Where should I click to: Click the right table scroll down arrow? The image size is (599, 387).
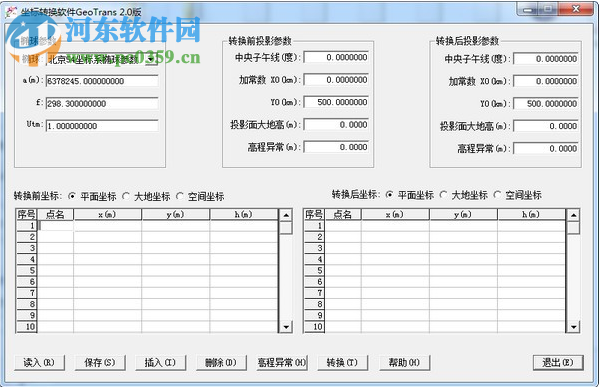tap(573, 327)
